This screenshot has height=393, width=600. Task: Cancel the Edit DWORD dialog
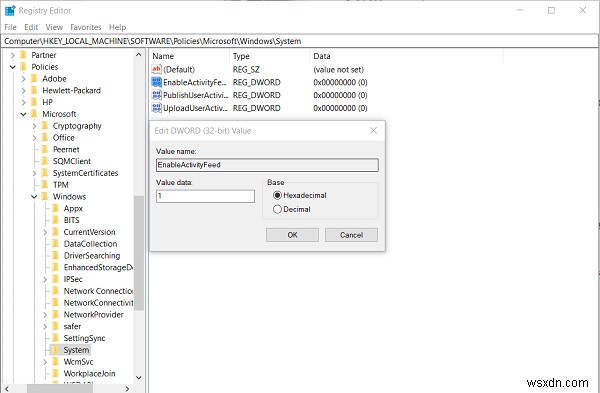click(x=351, y=235)
